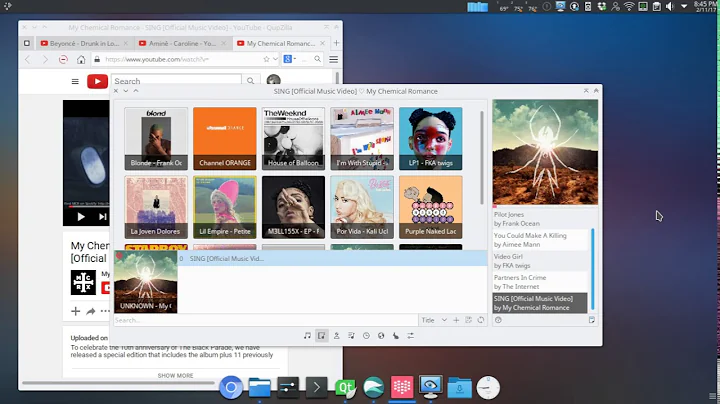Viewport: 720px width, 404px height.
Task: Switch to the Aminé - Caroline tab
Action: click(x=182, y=43)
